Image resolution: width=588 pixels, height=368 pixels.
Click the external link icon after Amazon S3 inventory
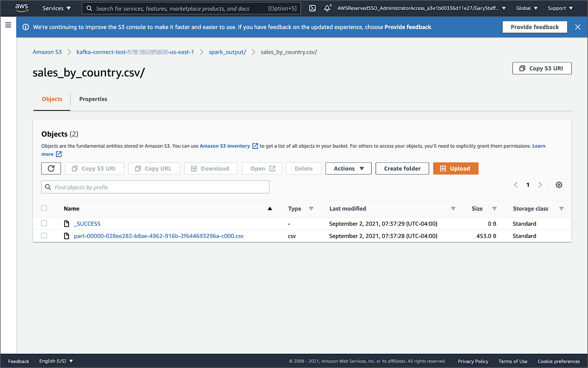point(255,146)
